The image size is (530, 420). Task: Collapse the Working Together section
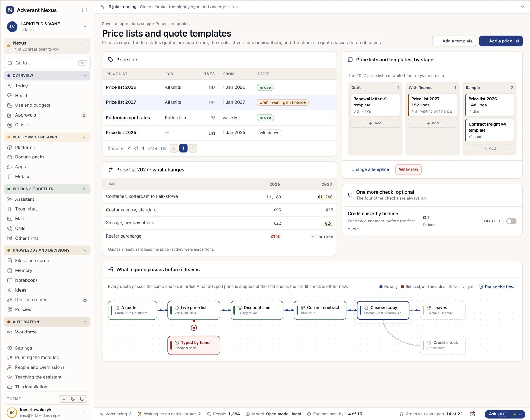click(47, 189)
